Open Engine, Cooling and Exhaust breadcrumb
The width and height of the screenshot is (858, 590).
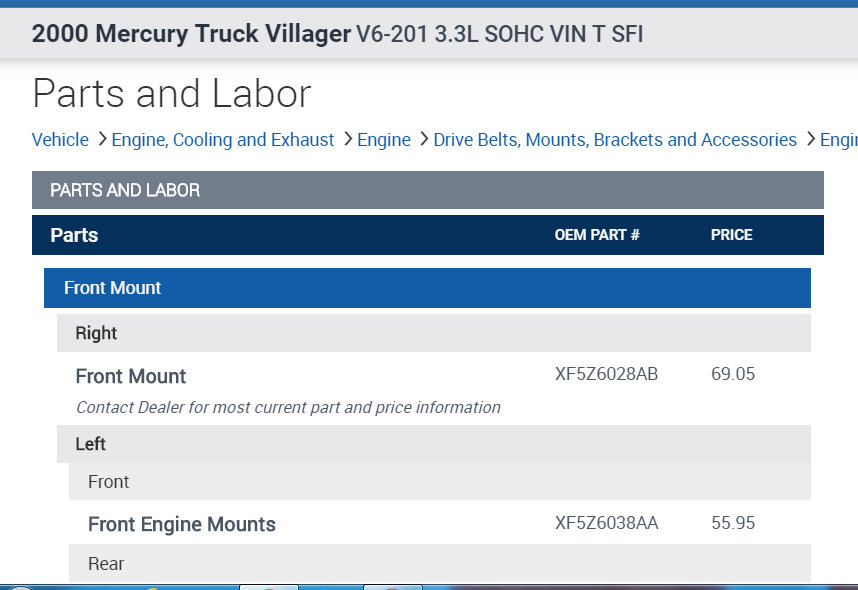click(222, 140)
